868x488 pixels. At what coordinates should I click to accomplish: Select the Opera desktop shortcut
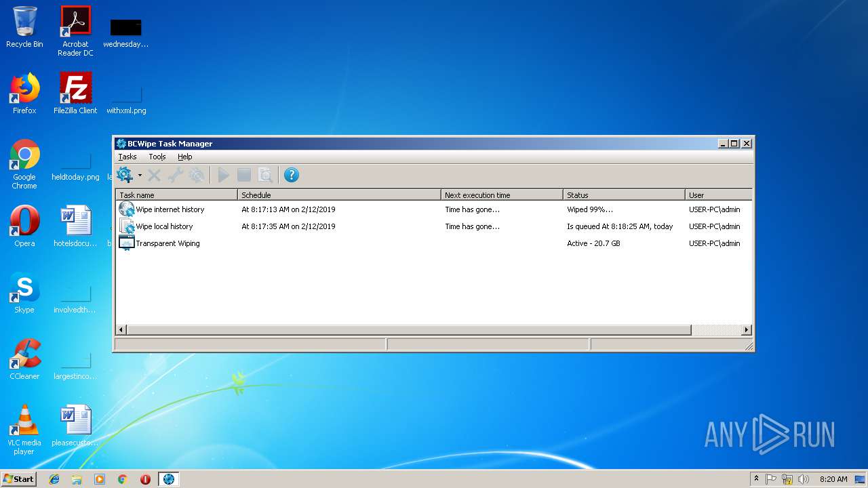click(x=24, y=226)
